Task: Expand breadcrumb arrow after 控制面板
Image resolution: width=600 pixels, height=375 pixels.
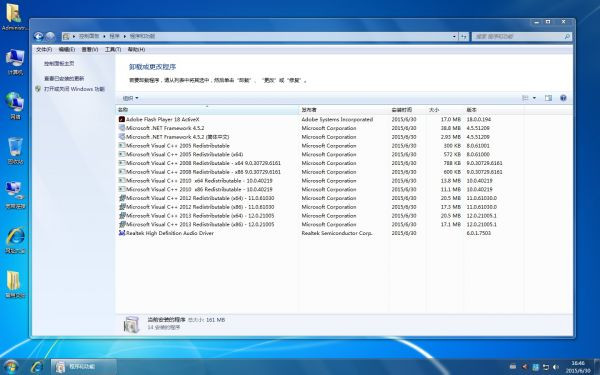Action: (104, 36)
